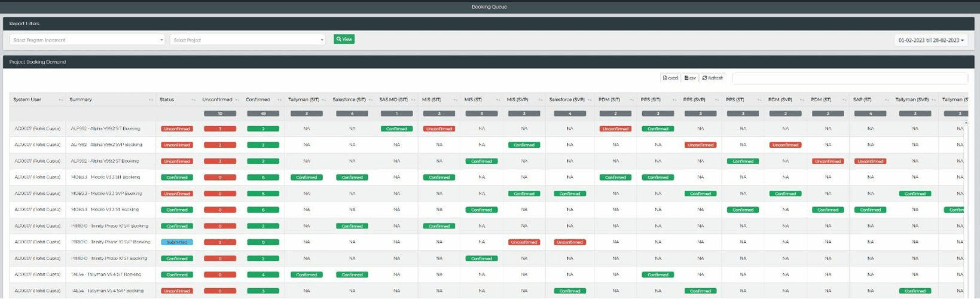Click Confirmed count 6 in MOB3.3 SIT Booking row
Image resolution: width=980 pixels, height=299 pixels.
(x=262, y=177)
